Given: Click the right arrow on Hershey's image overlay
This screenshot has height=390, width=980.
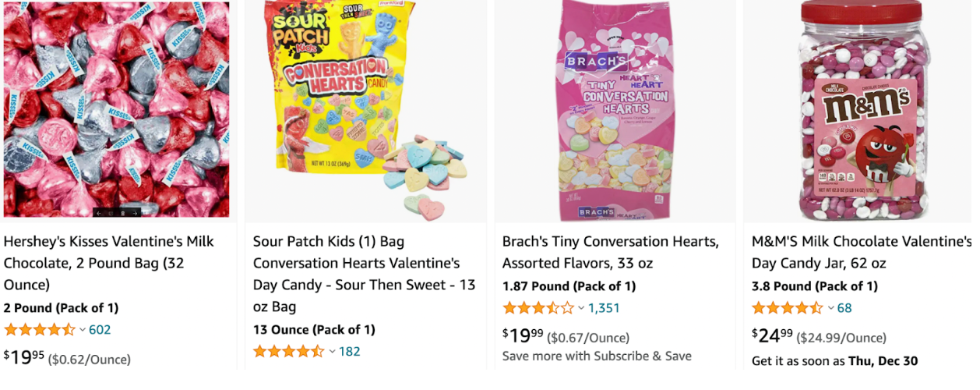Looking at the screenshot, I should pos(135,212).
